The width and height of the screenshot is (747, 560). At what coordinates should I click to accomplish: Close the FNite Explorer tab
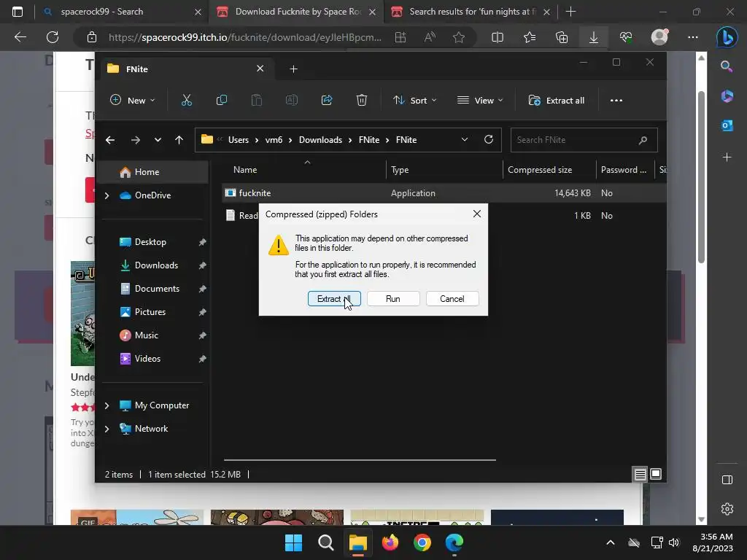click(260, 69)
